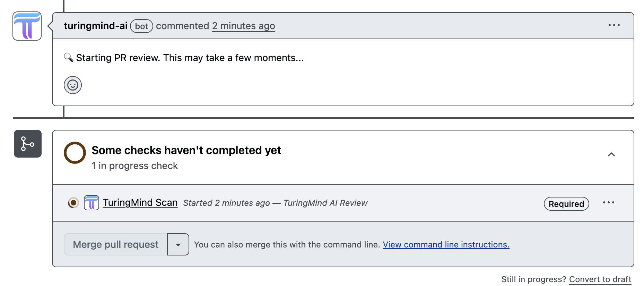644x286 pixels.
Task: Open the merge method dropdown
Action: tap(178, 244)
